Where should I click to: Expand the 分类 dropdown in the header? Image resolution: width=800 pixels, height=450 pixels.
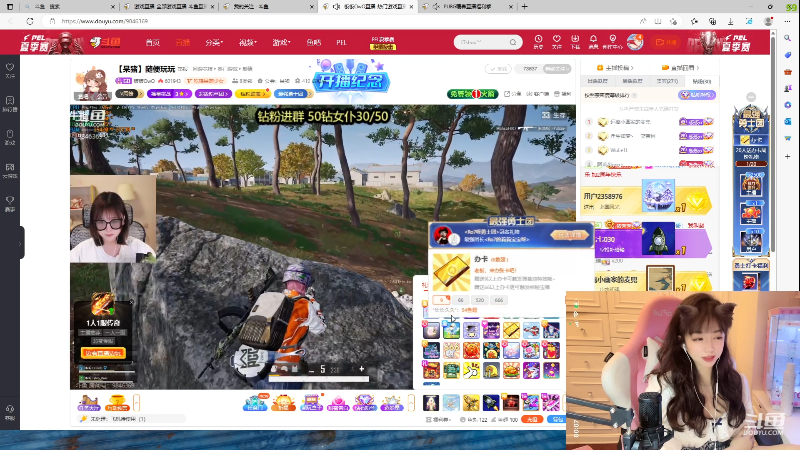(214, 42)
